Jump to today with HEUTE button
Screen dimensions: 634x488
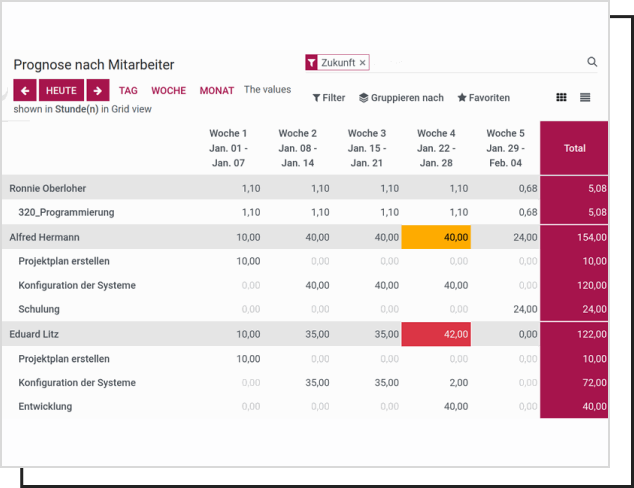(x=61, y=90)
